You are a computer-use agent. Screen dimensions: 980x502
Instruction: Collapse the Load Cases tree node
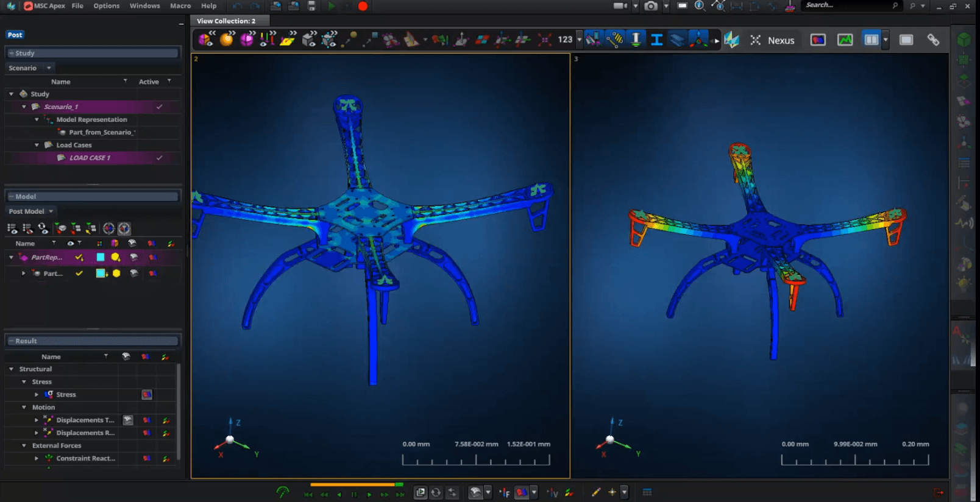coord(37,145)
